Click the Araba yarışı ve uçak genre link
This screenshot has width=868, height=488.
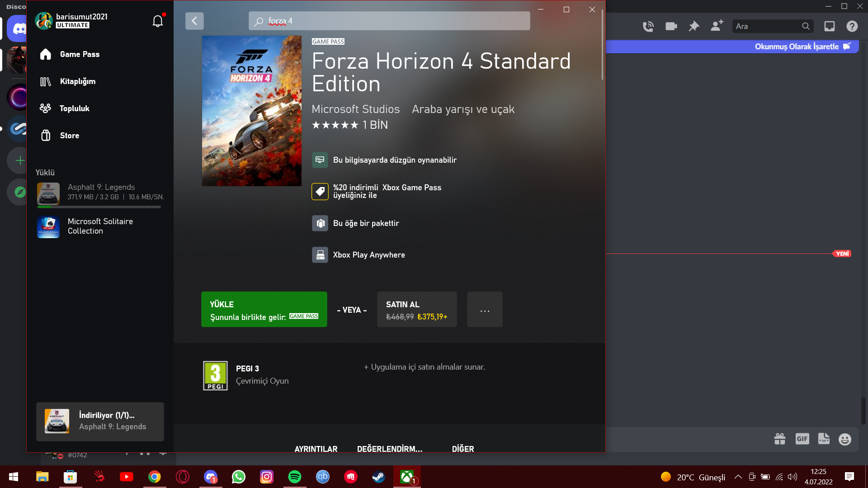click(x=463, y=109)
